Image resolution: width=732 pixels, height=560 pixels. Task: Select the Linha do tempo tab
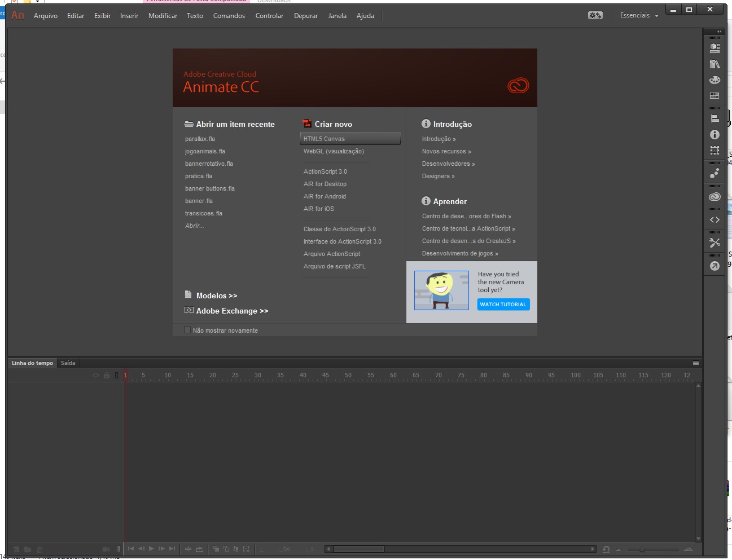click(32, 363)
